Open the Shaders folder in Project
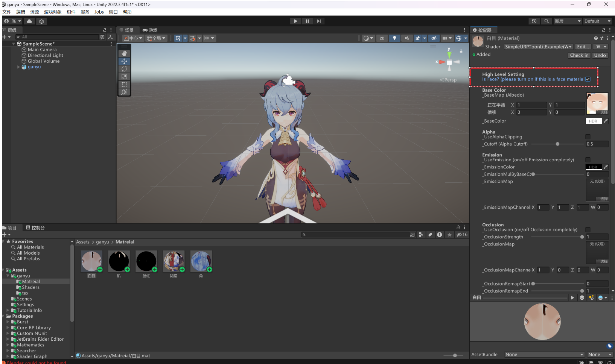This screenshot has height=364, width=615. pyautogui.click(x=30, y=287)
